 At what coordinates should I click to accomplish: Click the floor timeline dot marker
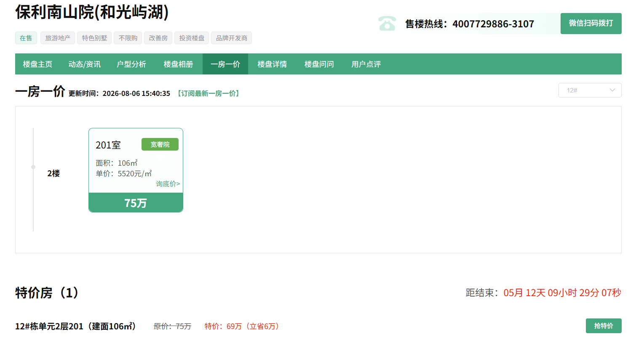tap(33, 167)
